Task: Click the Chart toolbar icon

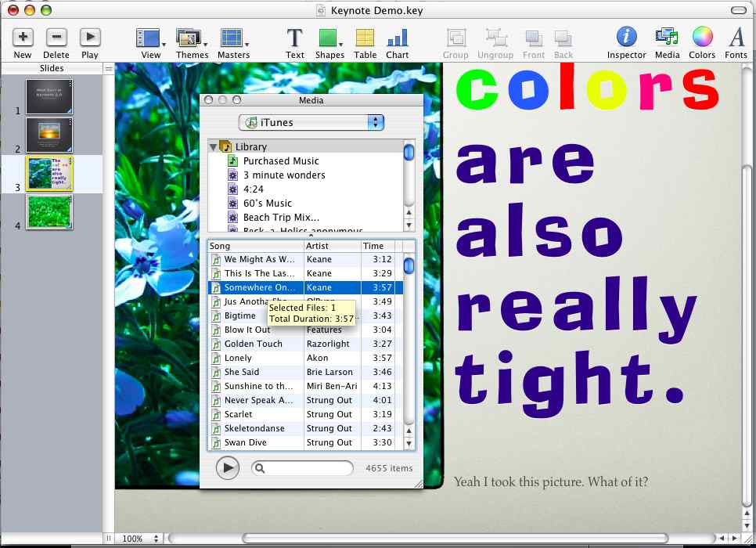Action: [398, 38]
